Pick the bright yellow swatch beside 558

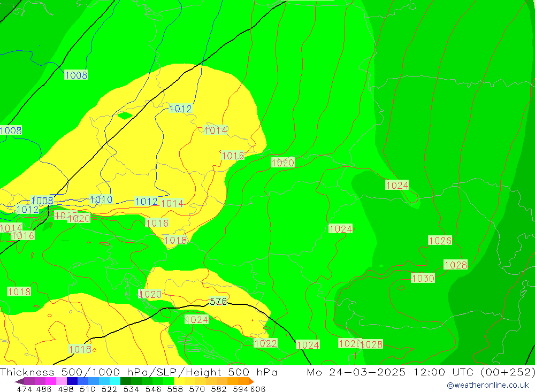(179, 381)
